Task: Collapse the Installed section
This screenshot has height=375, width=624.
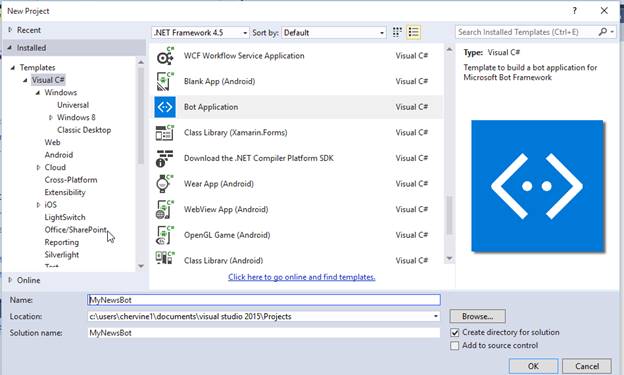Action: [10, 48]
